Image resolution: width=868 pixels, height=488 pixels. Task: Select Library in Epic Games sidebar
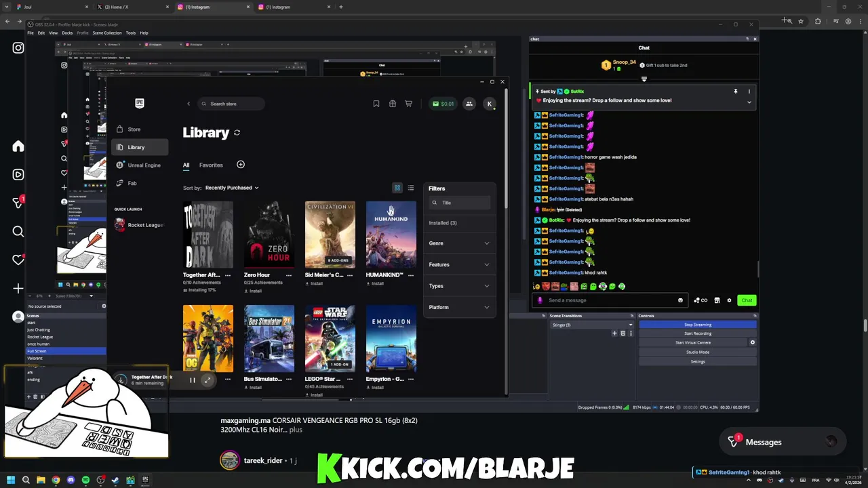(x=139, y=147)
